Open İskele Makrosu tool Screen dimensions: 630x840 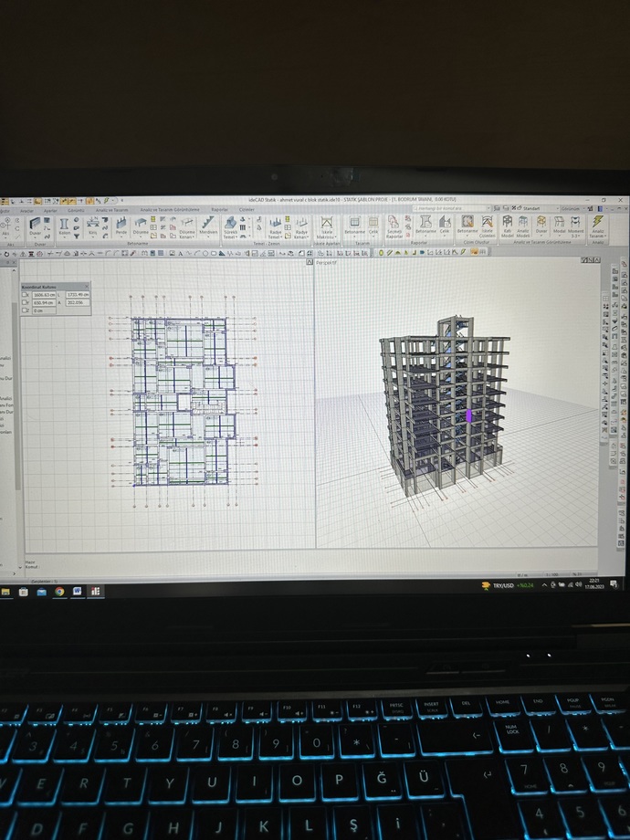(326, 227)
